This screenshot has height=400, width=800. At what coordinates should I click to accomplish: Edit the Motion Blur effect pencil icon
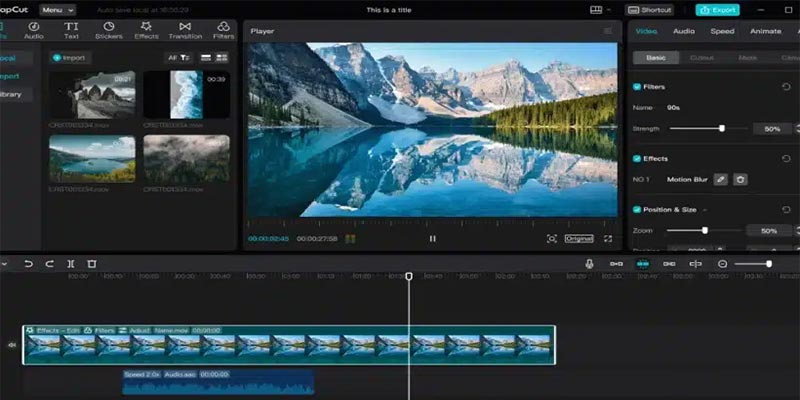pos(720,180)
